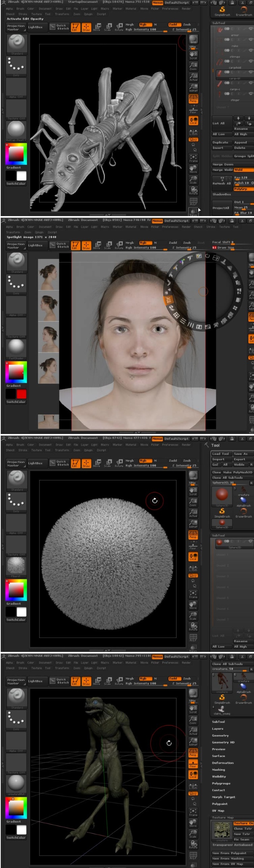Collapse the Texture Map section in creature screenshot
254x868 pixels.
pos(223,817)
